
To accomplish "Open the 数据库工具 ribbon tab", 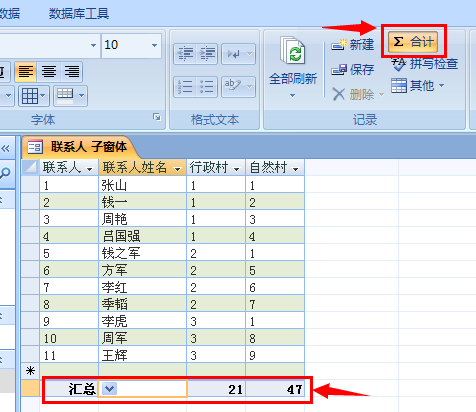I will tap(79, 14).
